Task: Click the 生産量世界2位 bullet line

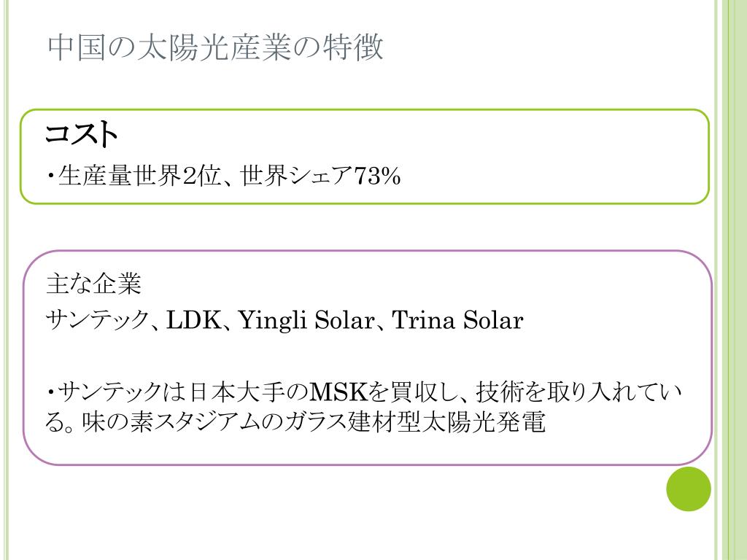Action: point(223,176)
